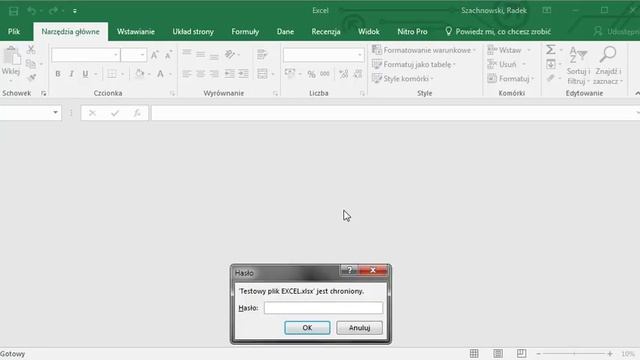Open the Plik tab
This screenshot has height=360, width=640.
point(14,31)
